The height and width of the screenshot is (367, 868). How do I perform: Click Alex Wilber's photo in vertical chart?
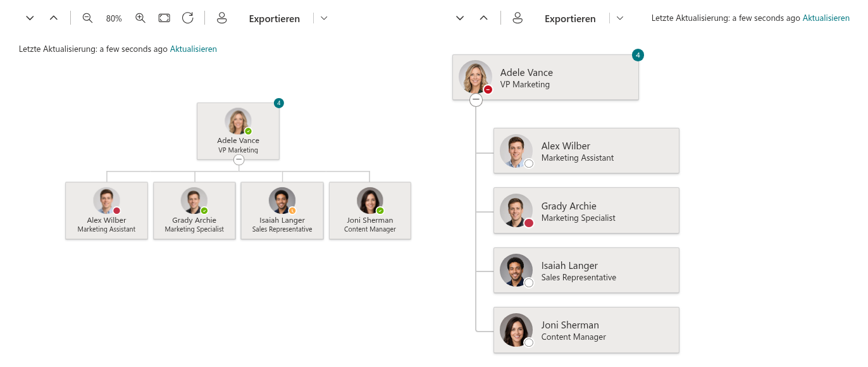point(516,151)
